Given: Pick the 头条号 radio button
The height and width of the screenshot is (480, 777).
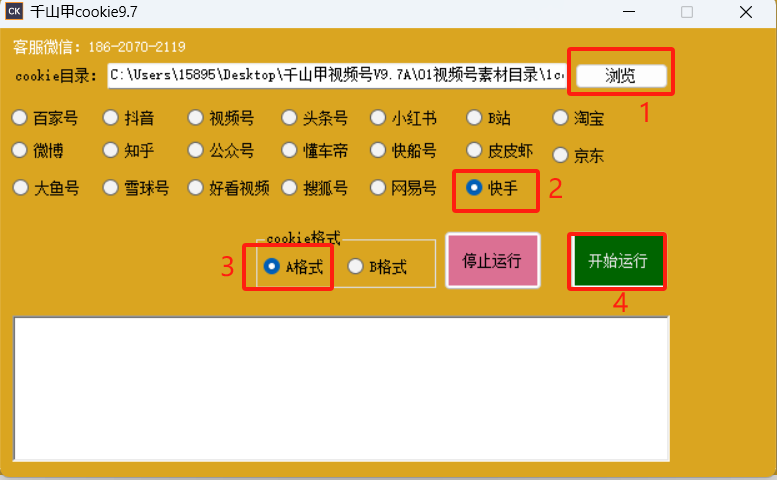Looking at the screenshot, I should click(290, 118).
